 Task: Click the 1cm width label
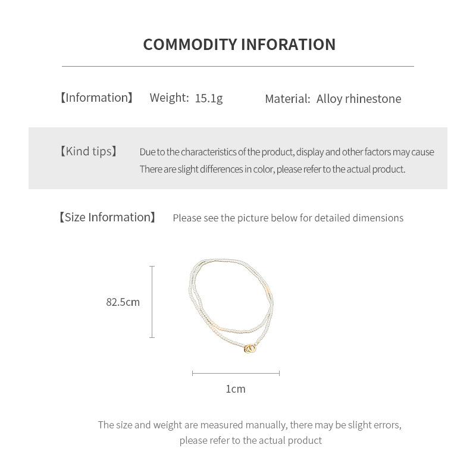pos(236,389)
